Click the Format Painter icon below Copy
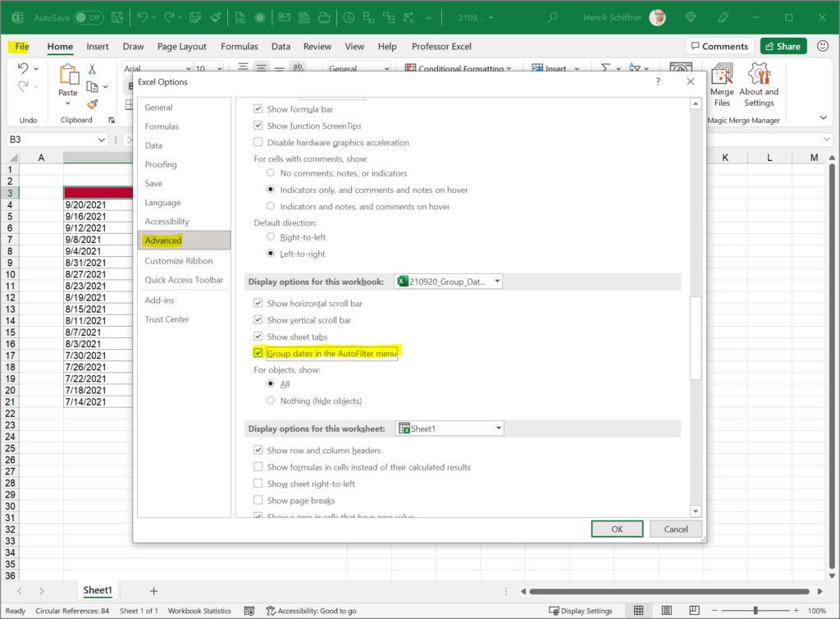Image resolution: width=840 pixels, height=619 pixels. tap(93, 104)
